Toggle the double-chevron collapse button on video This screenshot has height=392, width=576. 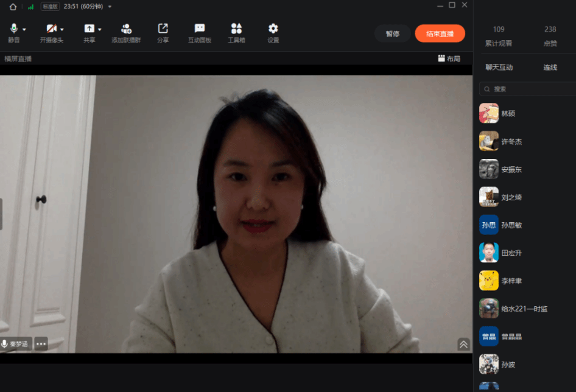point(463,345)
